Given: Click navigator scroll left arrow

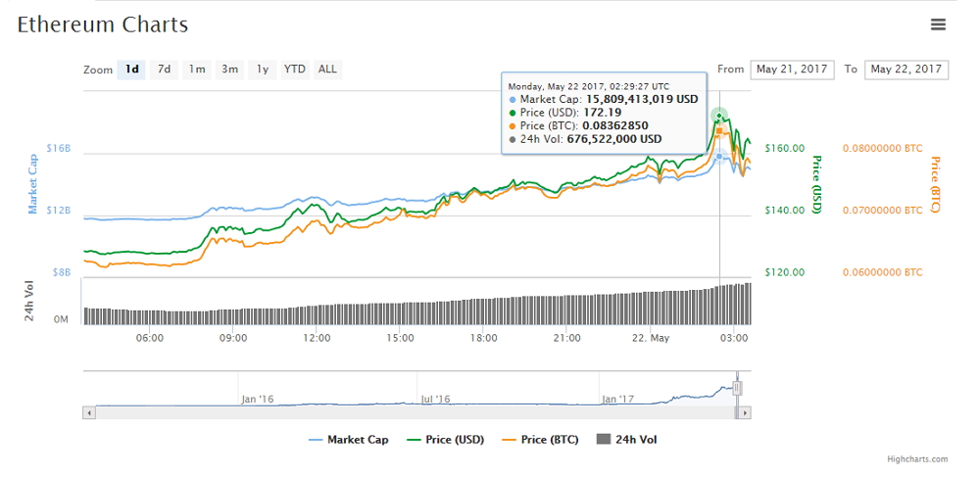Looking at the screenshot, I should (x=89, y=412).
